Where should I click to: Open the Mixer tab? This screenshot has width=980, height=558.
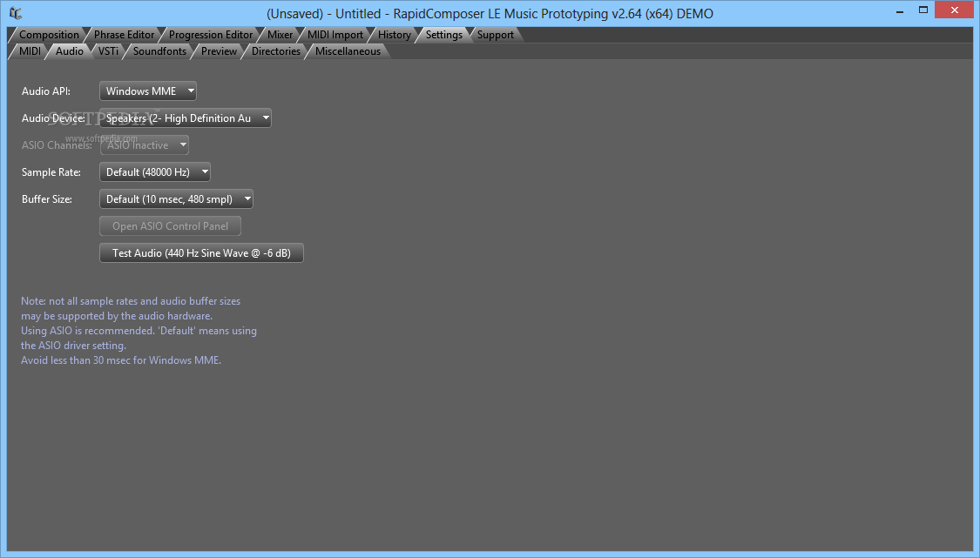click(280, 35)
